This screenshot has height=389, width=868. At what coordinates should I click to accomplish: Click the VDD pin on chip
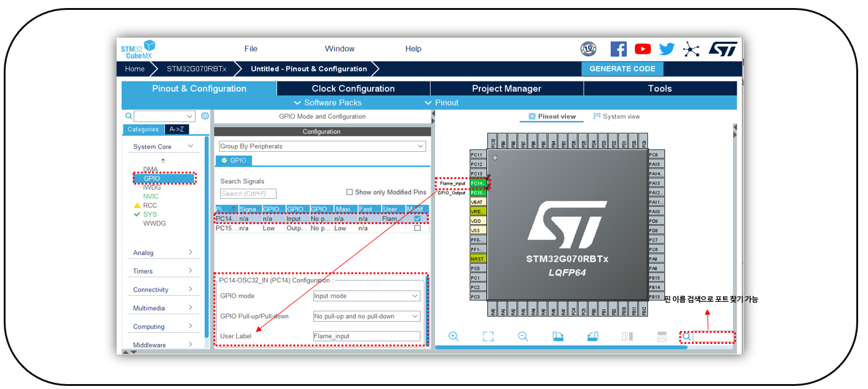pos(477,221)
